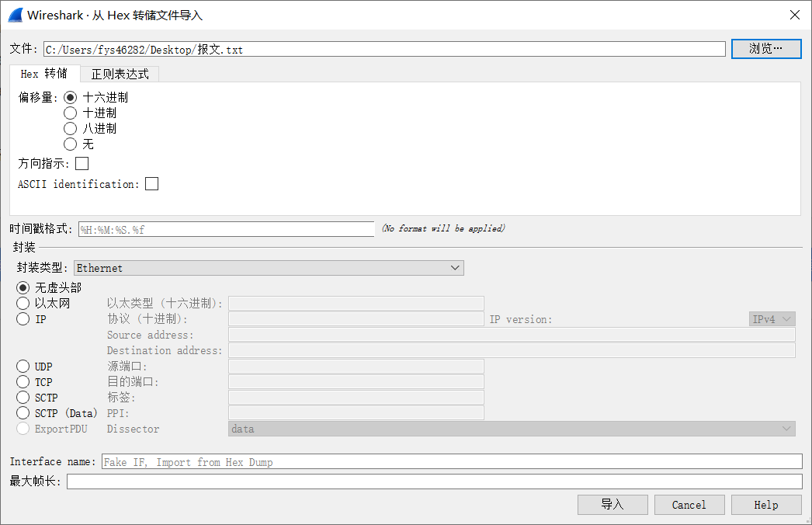Click the file path input field

pyautogui.click(x=384, y=49)
